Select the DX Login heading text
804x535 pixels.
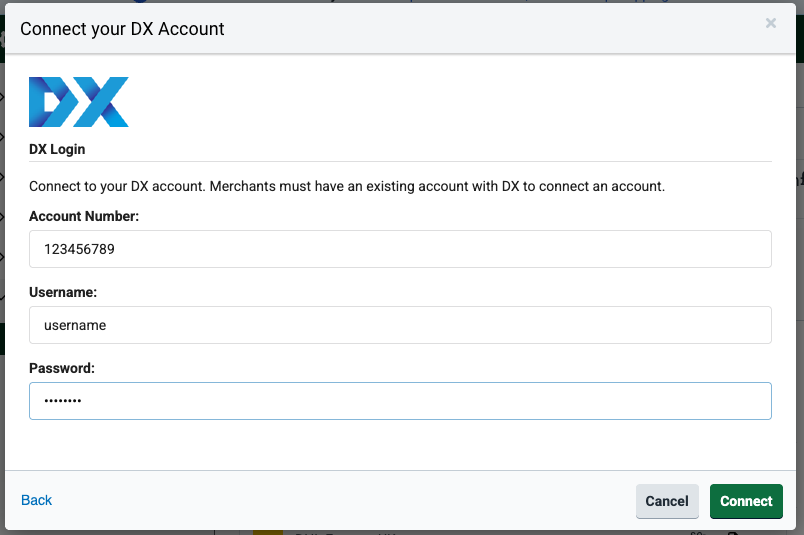tap(57, 149)
